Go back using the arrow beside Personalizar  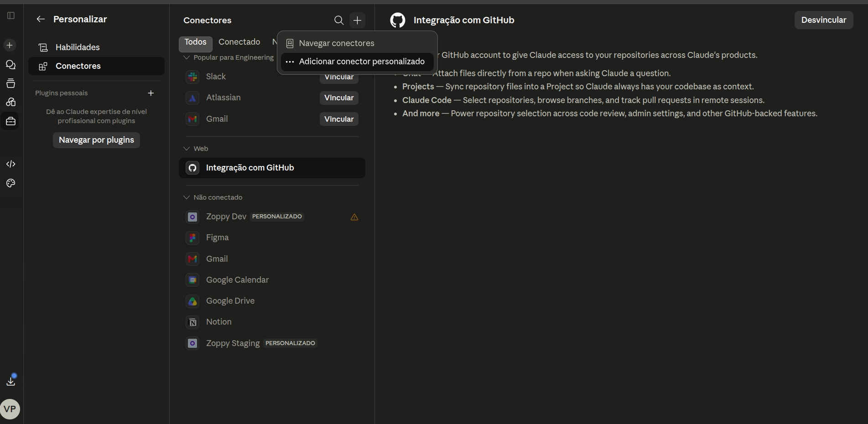[41, 19]
